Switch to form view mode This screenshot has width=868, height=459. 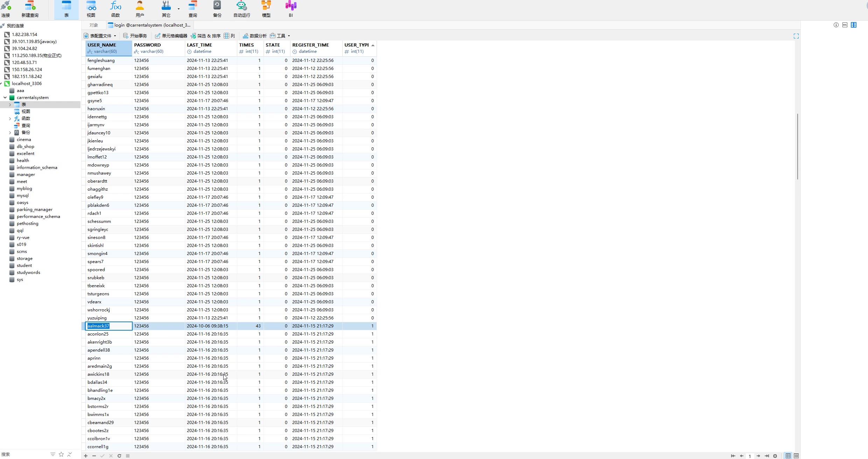[x=796, y=456]
